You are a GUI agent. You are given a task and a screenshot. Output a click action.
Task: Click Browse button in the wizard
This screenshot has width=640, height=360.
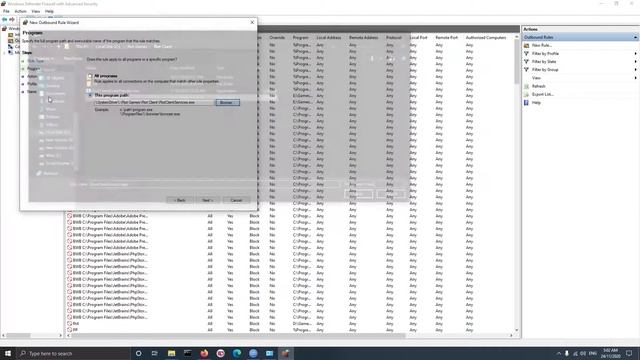(227, 102)
